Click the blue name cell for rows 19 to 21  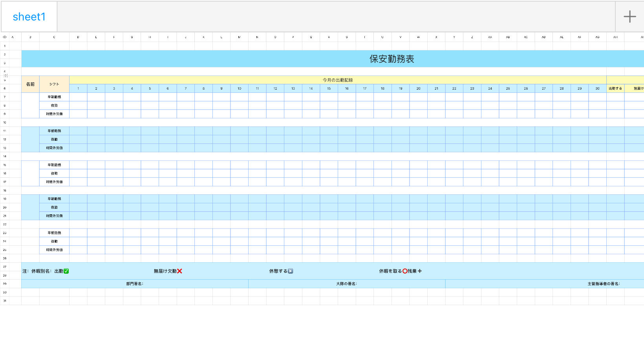coord(30,207)
